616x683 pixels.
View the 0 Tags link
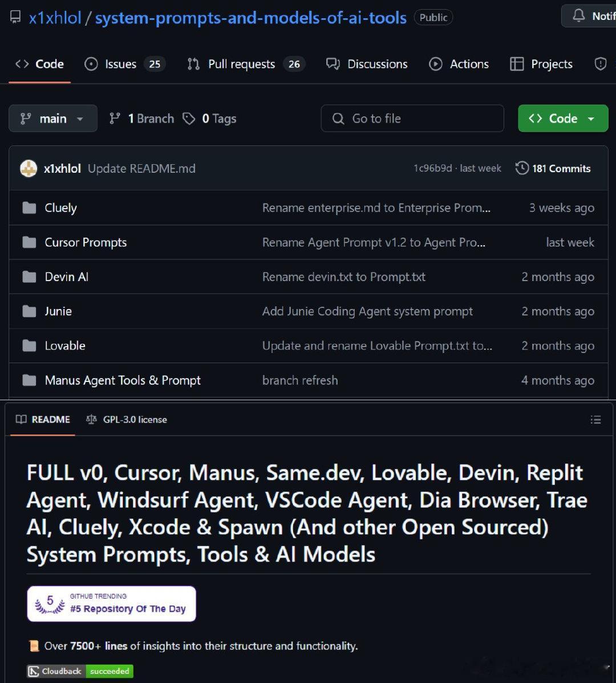tap(209, 119)
